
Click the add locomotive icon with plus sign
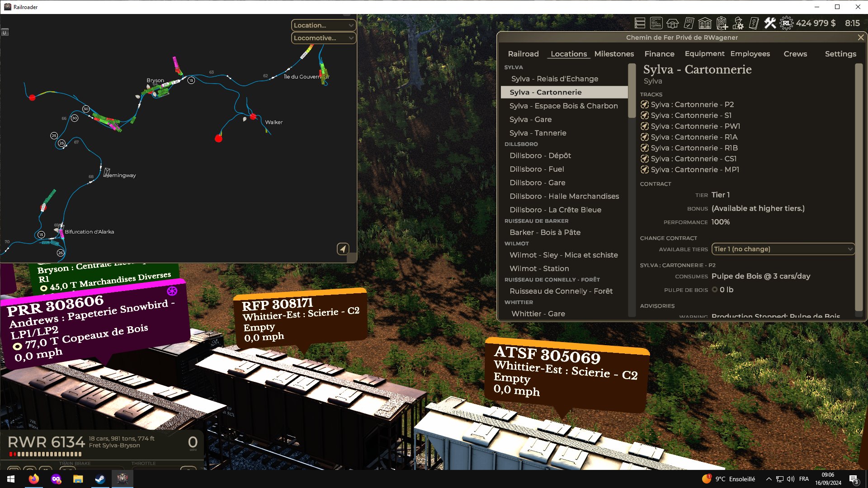(722, 23)
